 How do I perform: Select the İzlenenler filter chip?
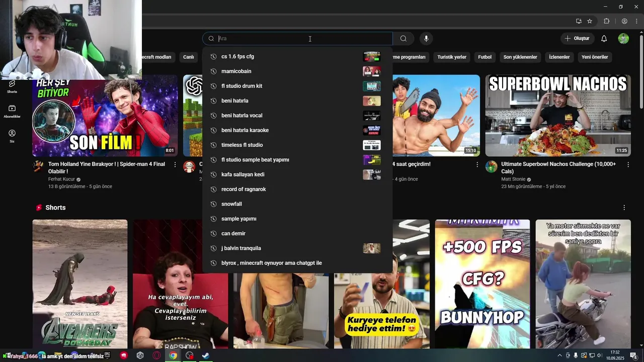559,57
